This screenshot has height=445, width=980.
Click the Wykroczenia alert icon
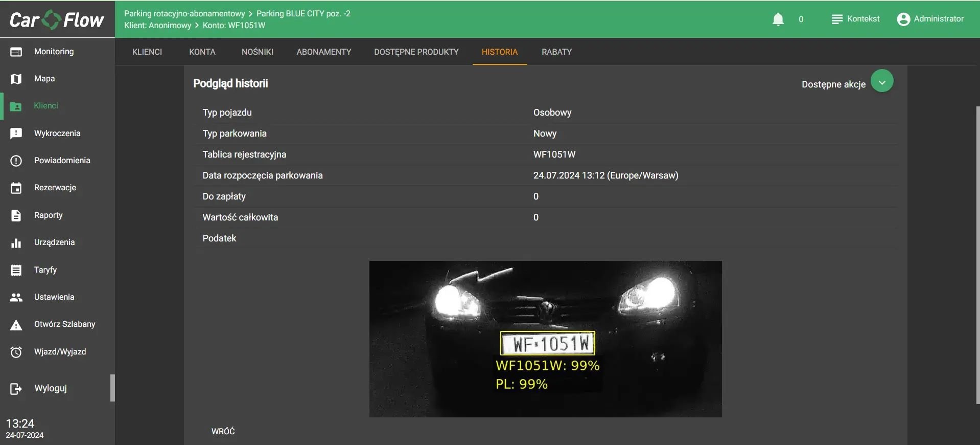click(16, 133)
